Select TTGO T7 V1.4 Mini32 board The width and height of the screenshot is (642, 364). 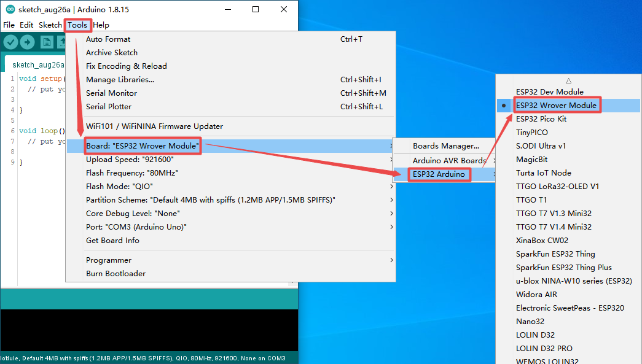pos(568,227)
